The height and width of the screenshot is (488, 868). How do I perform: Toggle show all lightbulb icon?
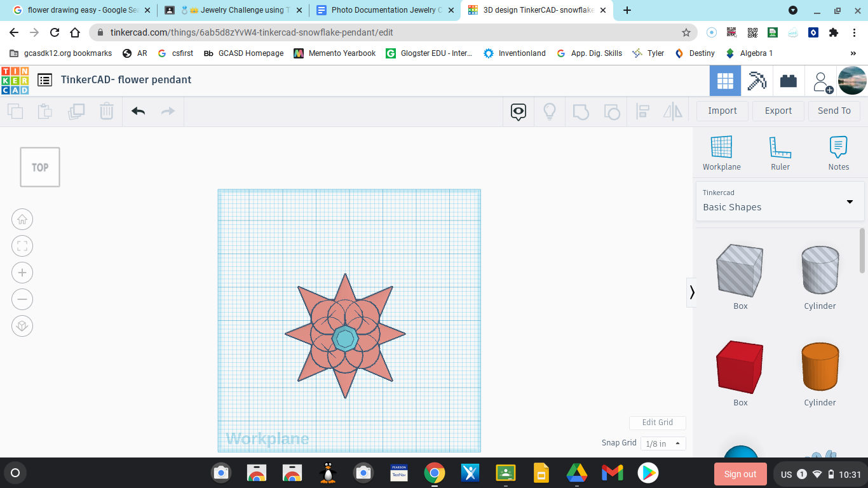pyautogui.click(x=550, y=112)
